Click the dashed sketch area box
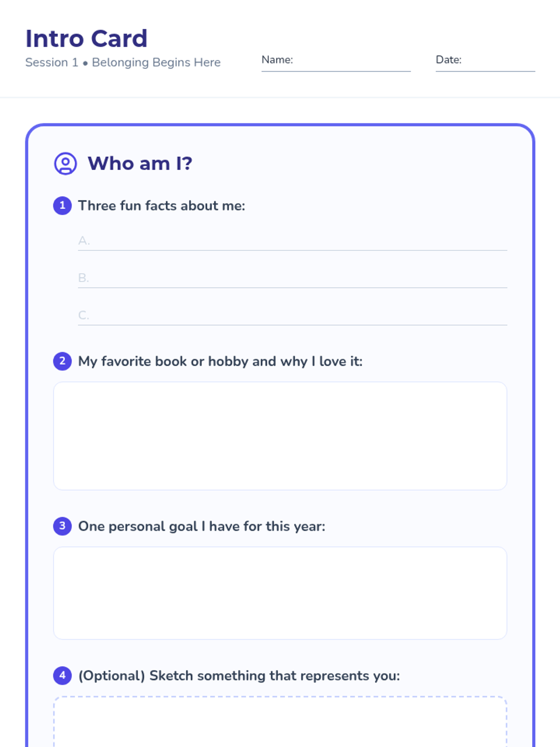Image resolution: width=560 pixels, height=747 pixels. pyautogui.click(x=280, y=722)
